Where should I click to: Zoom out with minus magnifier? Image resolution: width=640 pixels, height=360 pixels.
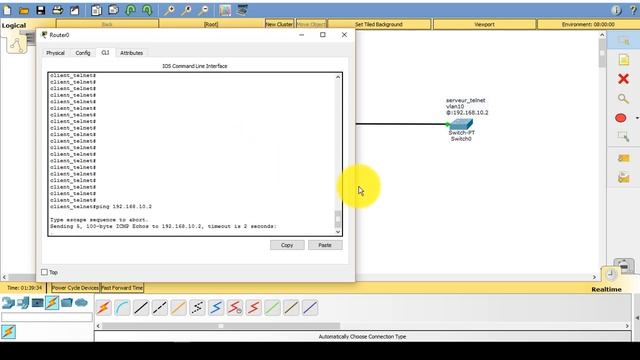[203, 10]
